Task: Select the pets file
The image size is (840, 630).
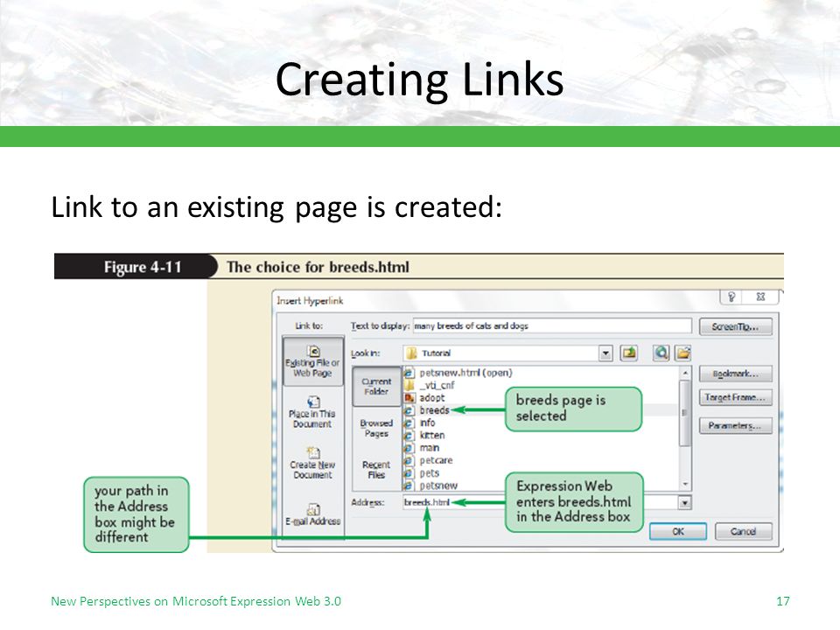Action: [x=422, y=473]
